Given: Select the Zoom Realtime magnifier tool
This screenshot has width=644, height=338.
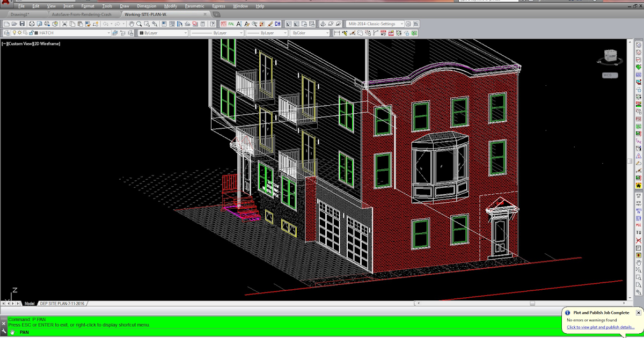Looking at the screenshot, I should tap(140, 24).
